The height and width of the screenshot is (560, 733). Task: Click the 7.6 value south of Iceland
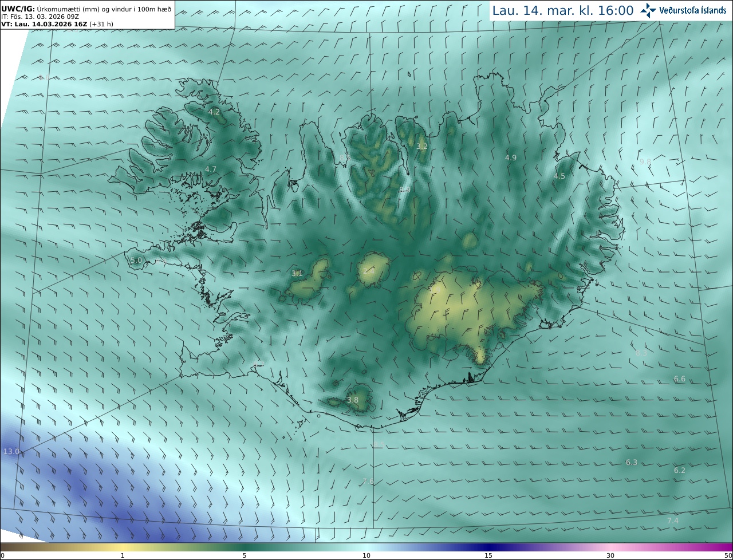(368, 481)
